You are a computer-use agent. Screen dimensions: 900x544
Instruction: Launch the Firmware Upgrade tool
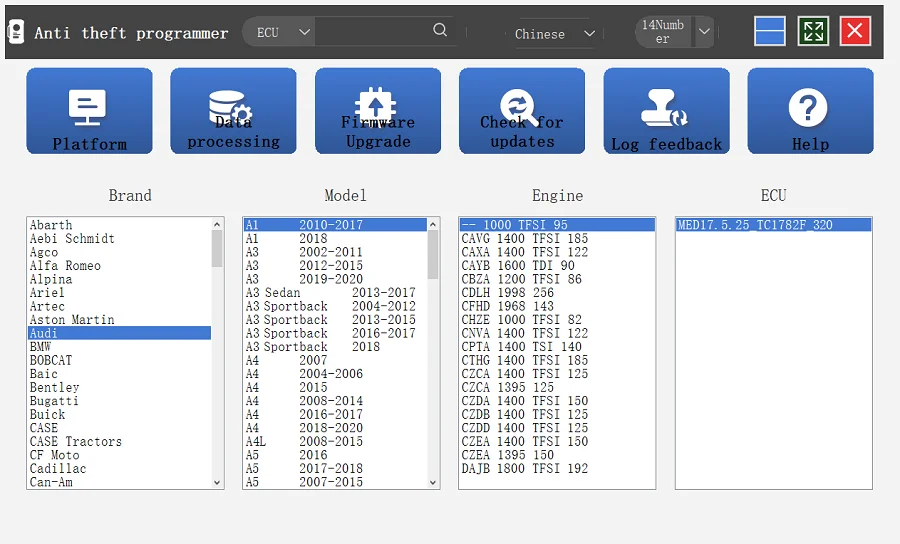click(x=377, y=111)
